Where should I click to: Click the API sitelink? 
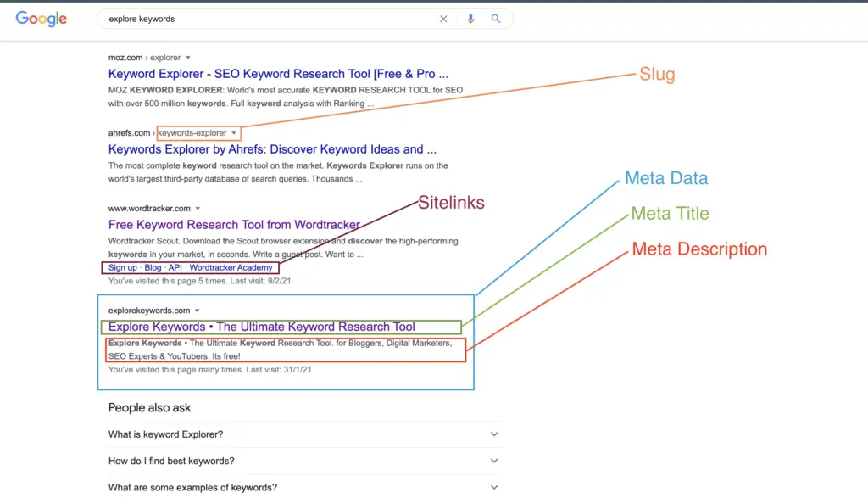click(175, 267)
